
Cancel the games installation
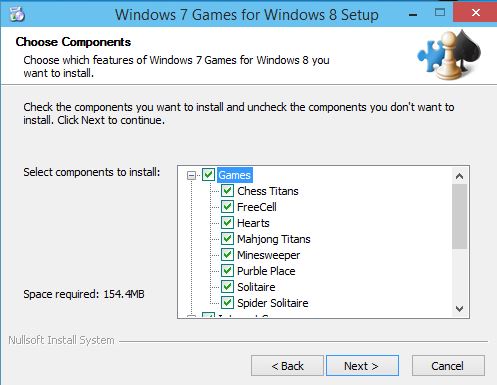click(448, 366)
